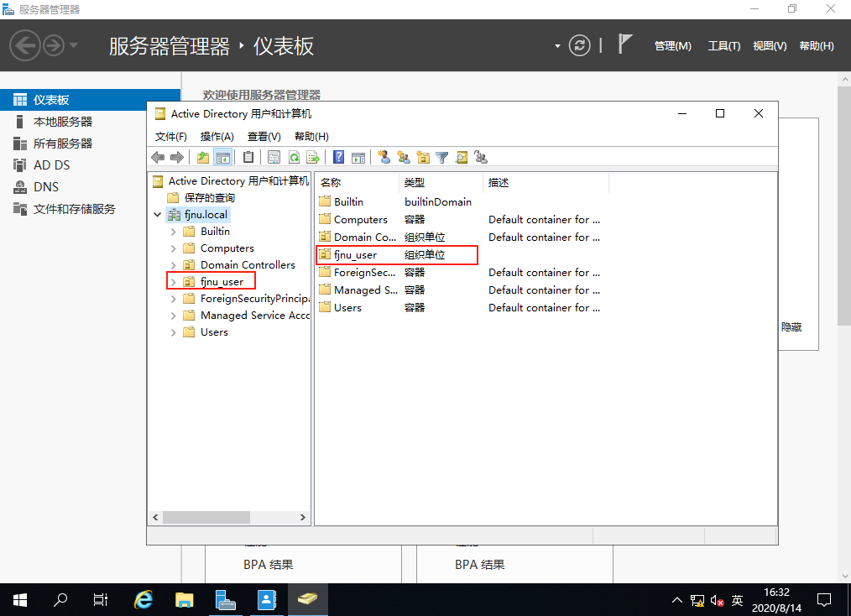Click the add objects to group icon

pos(481,158)
